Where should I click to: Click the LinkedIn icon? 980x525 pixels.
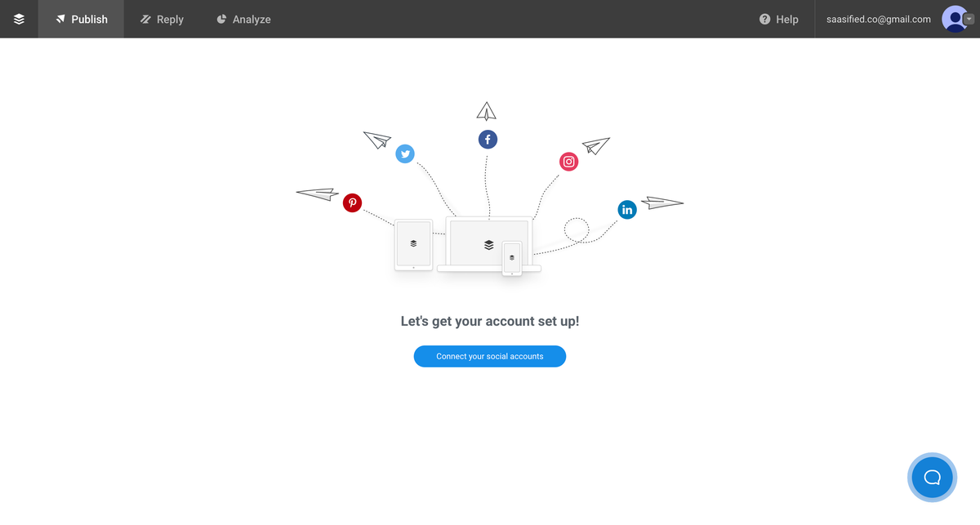tap(627, 210)
